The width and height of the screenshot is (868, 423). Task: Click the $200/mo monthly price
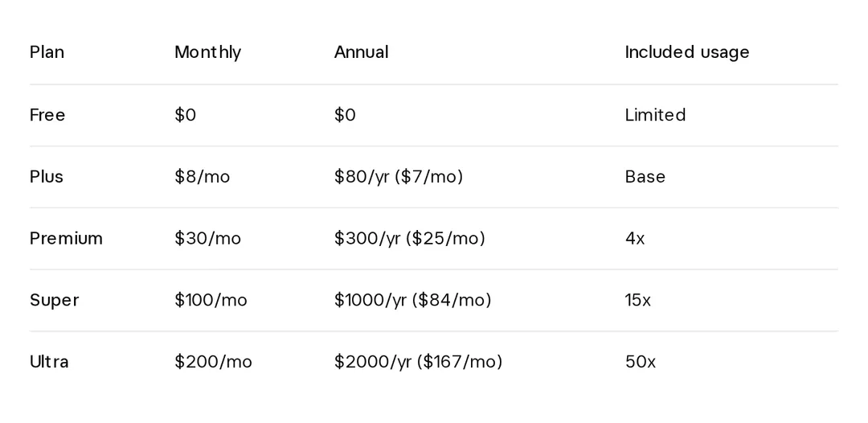pyautogui.click(x=214, y=362)
